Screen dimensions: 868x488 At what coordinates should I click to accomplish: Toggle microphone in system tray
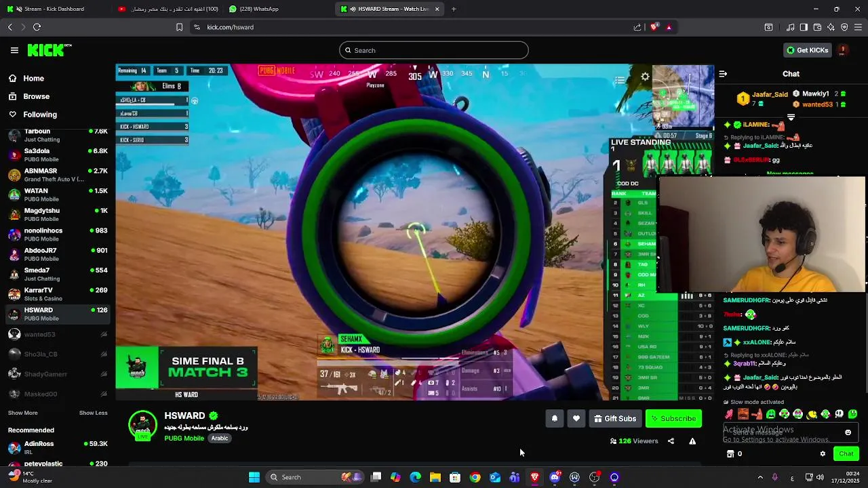[775, 477]
